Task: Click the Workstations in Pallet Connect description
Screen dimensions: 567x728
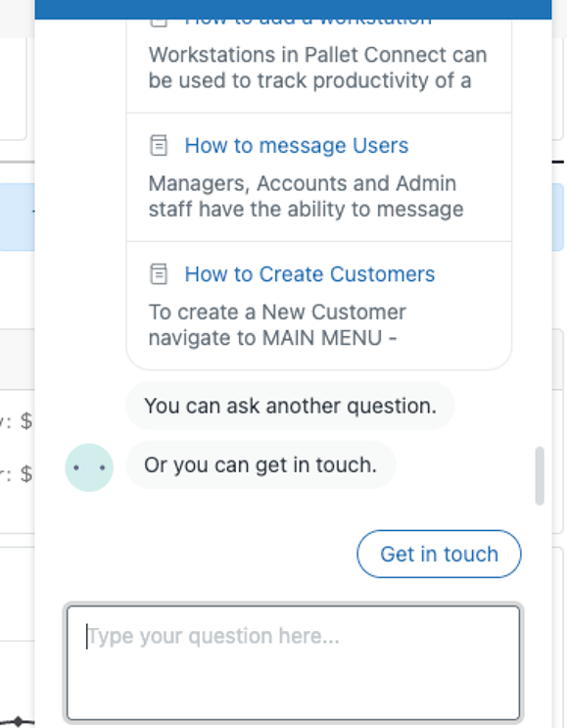Action: tap(318, 68)
